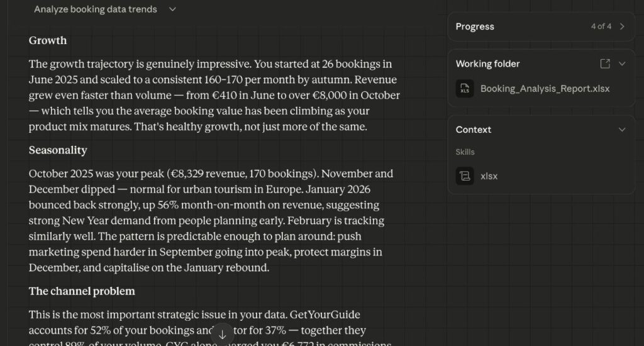Click the Seasonality section heading
644x346 pixels.
(x=58, y=150)
